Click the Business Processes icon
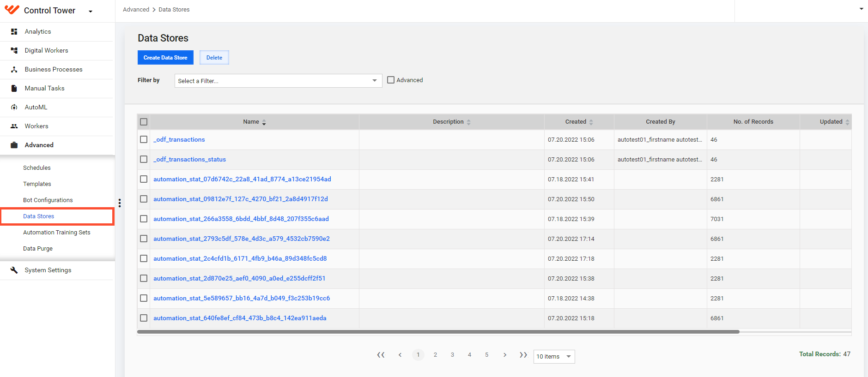868x377 pixels. [14, 69]
